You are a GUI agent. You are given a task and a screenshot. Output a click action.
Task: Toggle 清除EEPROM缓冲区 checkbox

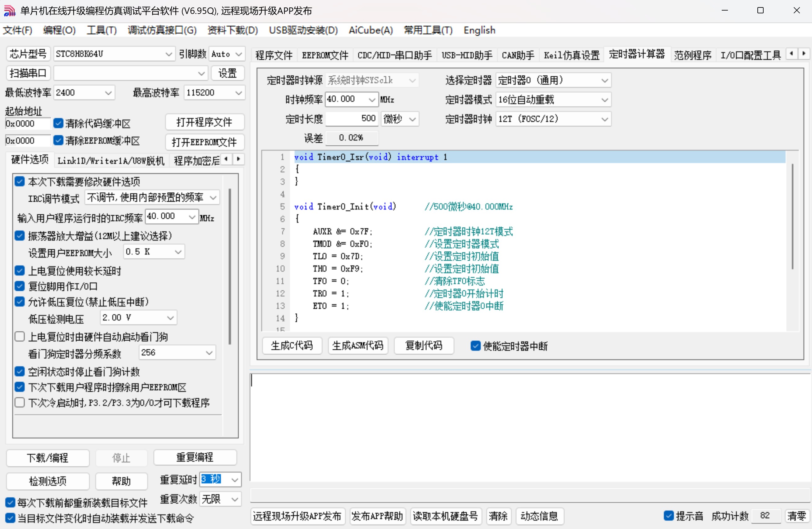[58, 140]
